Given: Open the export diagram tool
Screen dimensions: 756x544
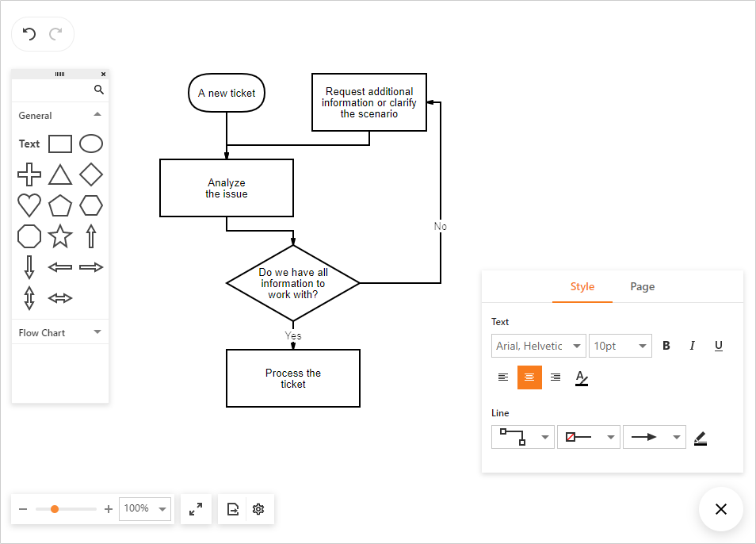Looking at the screenshot, I should (x=232, y=508).
